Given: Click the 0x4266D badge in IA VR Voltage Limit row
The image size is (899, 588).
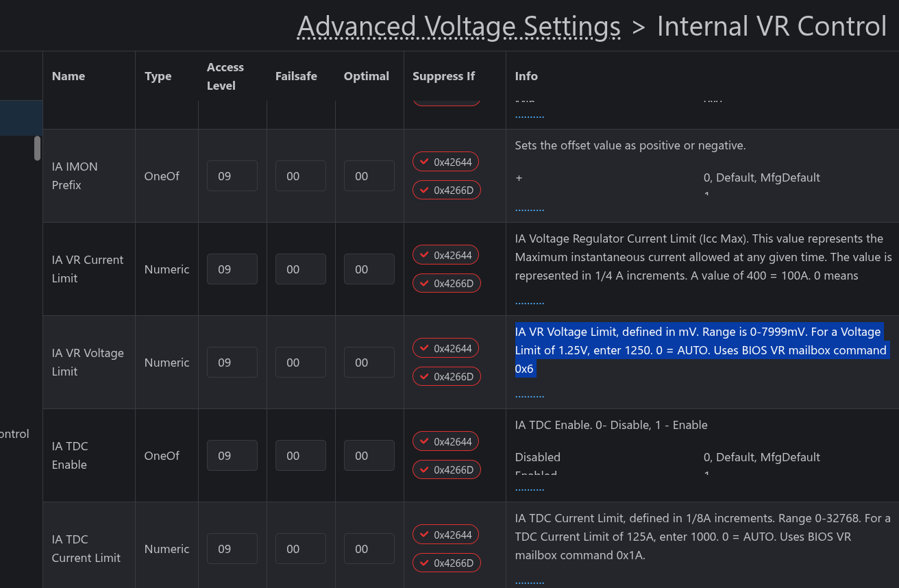Looking at the screenshot, I should point(447,376).
